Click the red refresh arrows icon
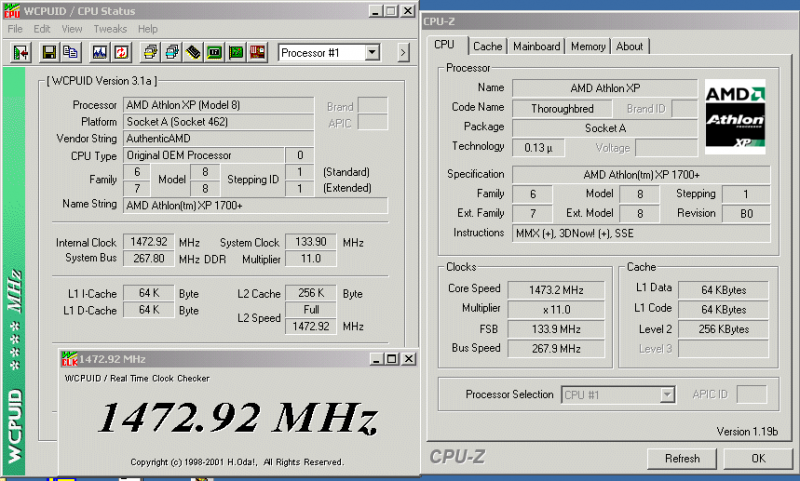The height and width of the screenshot is (481, 800). 121,52
